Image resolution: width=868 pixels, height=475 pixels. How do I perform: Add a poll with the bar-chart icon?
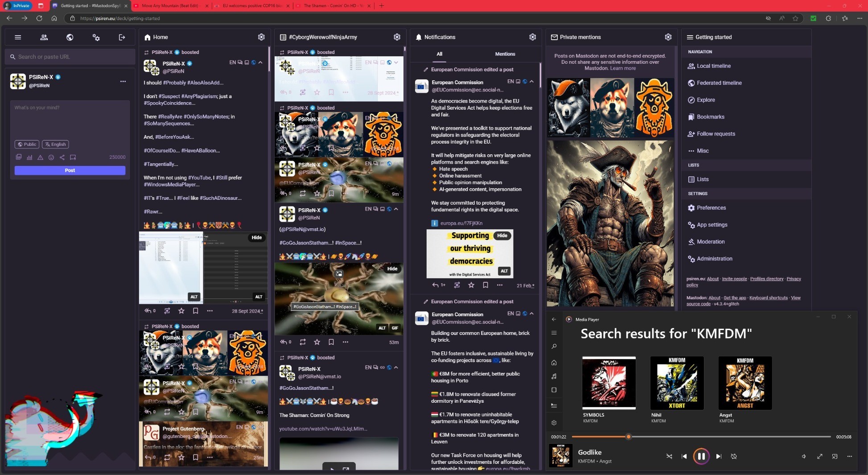pos(29,157)
